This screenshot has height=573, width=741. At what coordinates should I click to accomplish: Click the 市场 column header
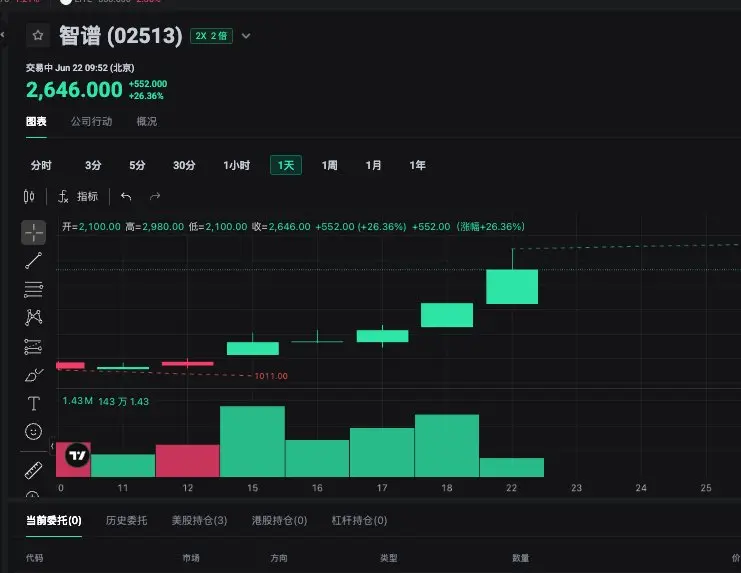191,558
